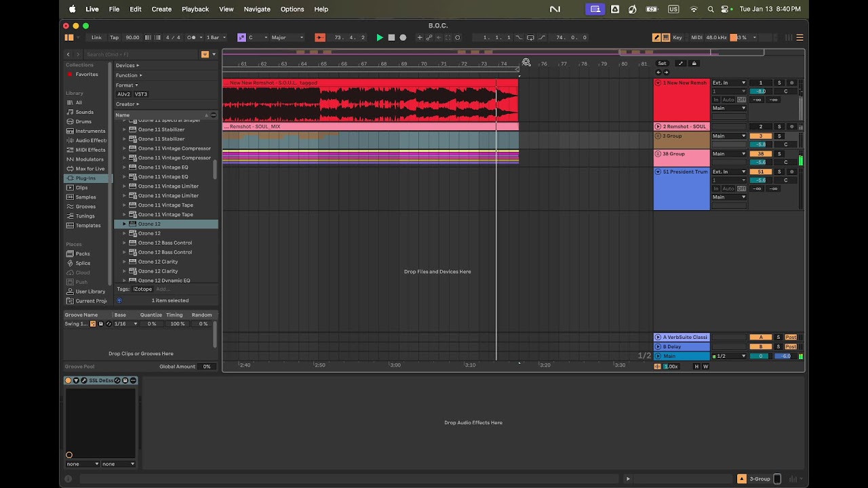
Task: Click the Search field in the browser
Action: (141, 54)
